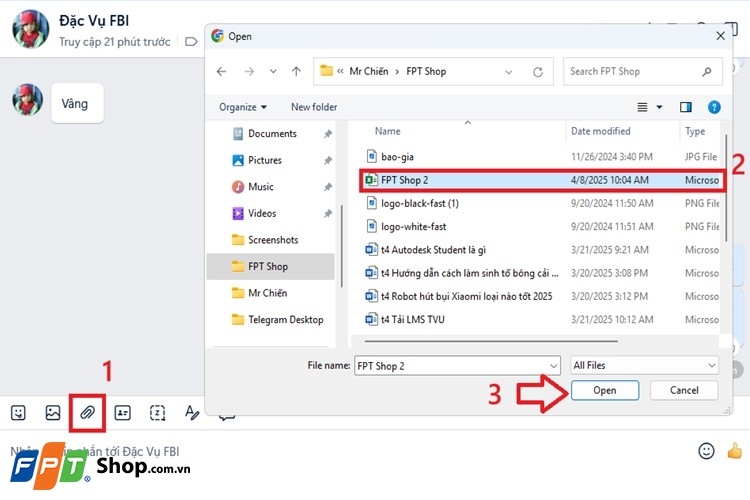The width and height of the screenshot is (750, 500).
Task: Go back in the Open dialog
Action: pyautogui.click(x=221, y=72)
